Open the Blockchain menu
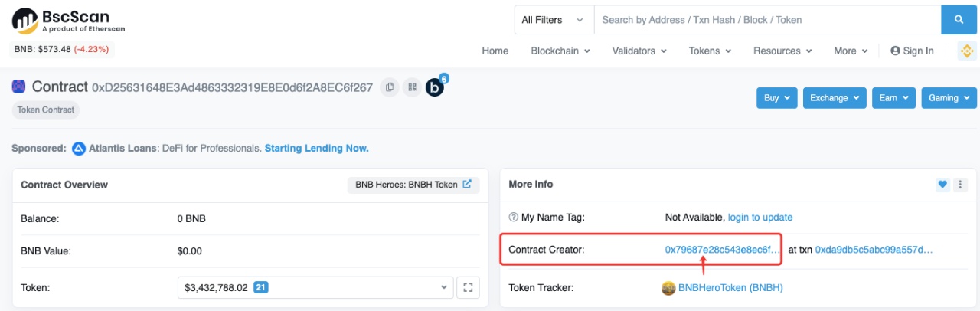Viewport: 980px width, 311px height. pyautogui.click(x=560, y=51)
